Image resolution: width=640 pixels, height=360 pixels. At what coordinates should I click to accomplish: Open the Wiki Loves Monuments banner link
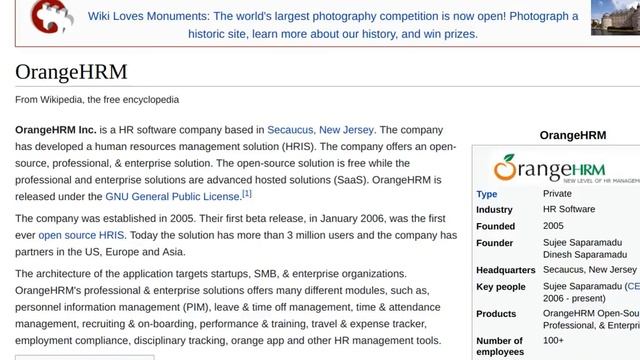(x=333, y=25)
